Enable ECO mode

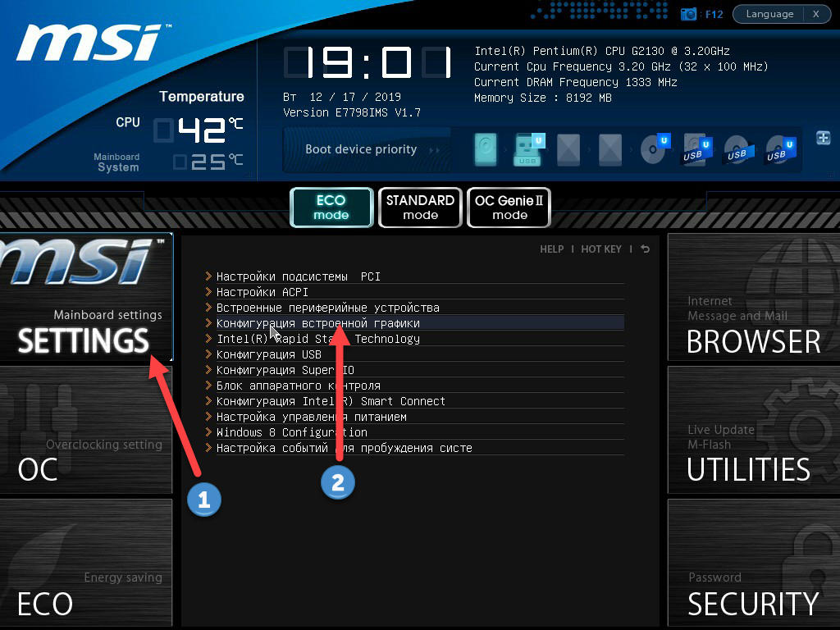[331, 208]
